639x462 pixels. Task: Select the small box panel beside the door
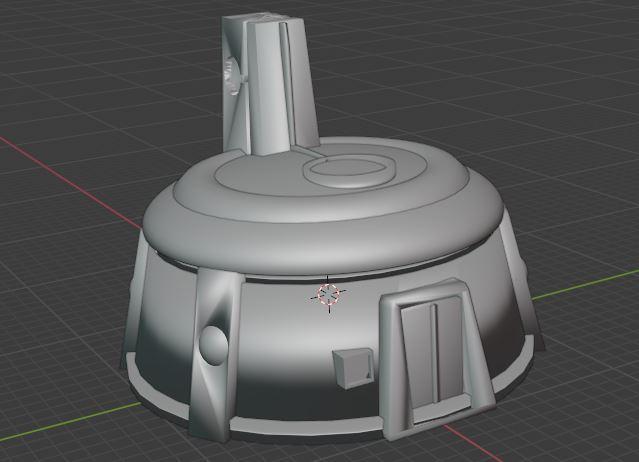pos(353,367)
